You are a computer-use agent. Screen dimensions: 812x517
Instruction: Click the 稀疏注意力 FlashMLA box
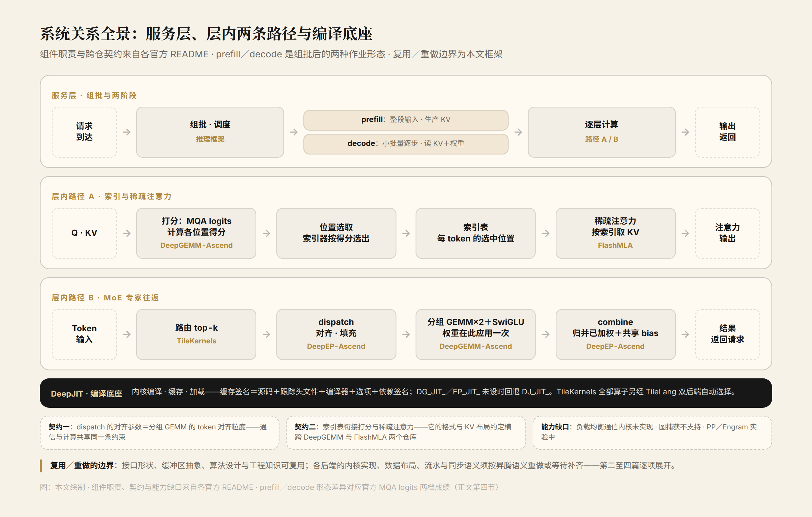616,233
